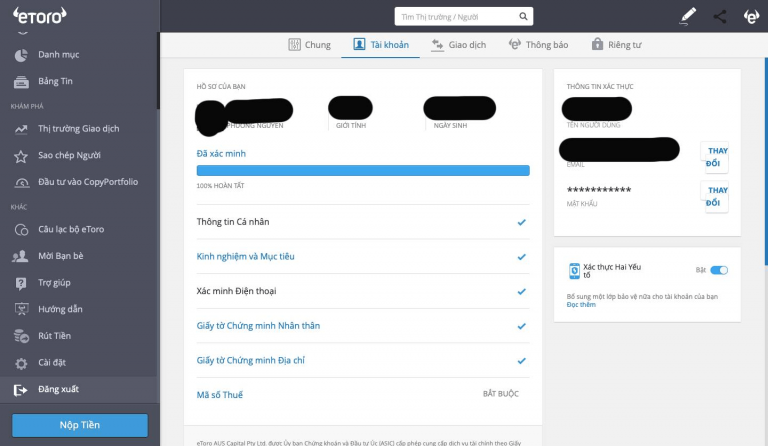This screenshot has height=446, width=768.
Task: Click the pencil write-post icon
Action: click(x=688, y=16)
